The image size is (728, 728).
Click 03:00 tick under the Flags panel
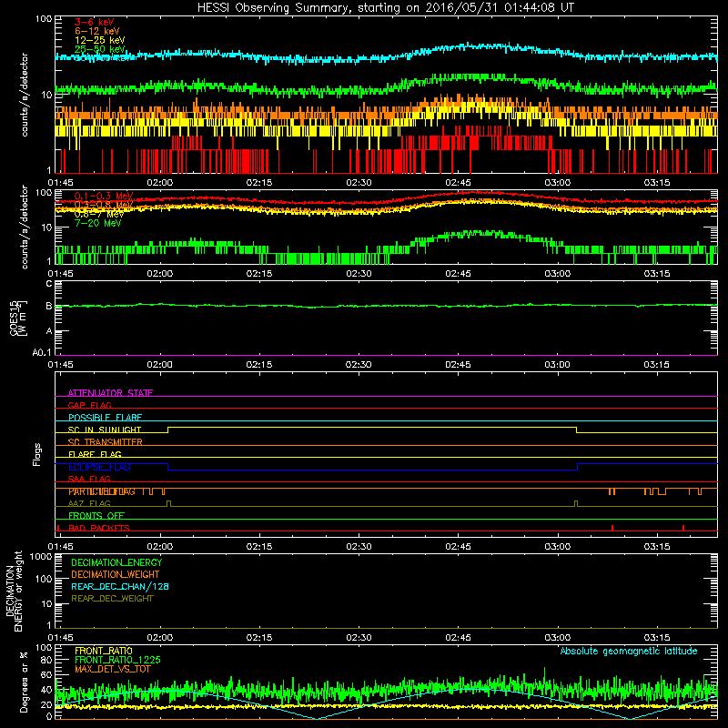[x=557, y=547]
